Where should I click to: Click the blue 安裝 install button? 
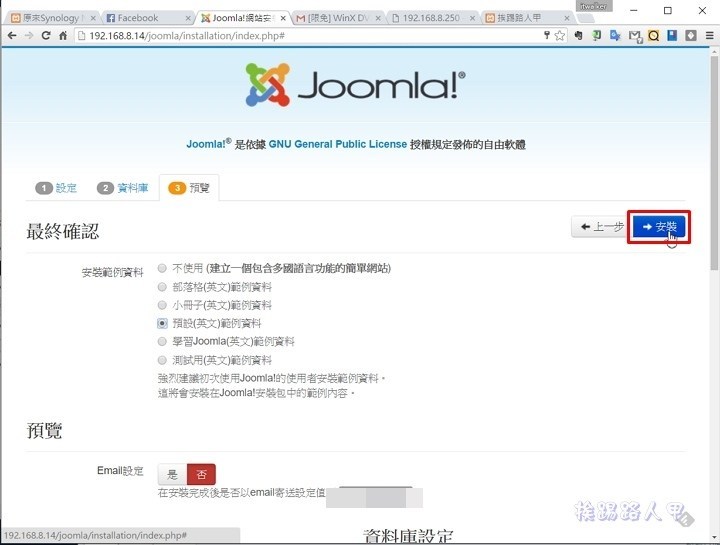pos(659,227)
